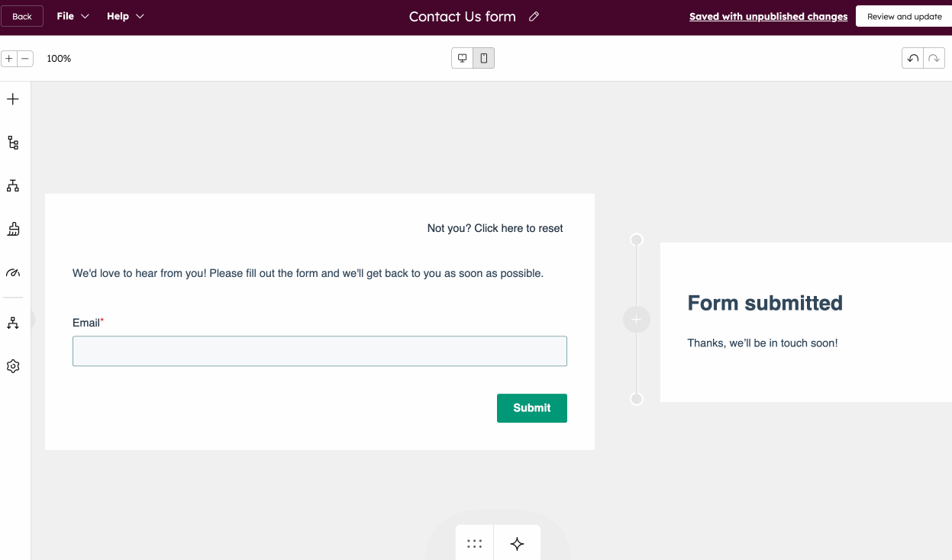The image size is (952, 560).
Task: Open Saved with unpublished changes link
Action: point(768,16)
